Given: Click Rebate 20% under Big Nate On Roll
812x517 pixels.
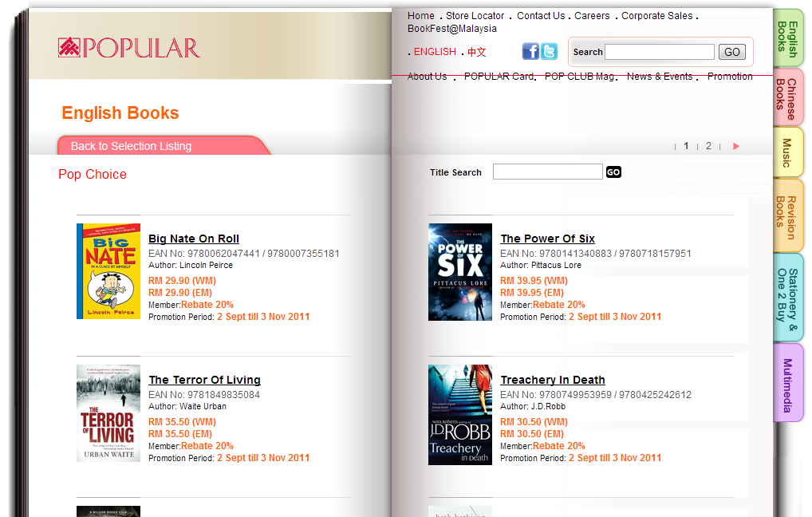Looking at the screenshot, I should coord(207,305).
